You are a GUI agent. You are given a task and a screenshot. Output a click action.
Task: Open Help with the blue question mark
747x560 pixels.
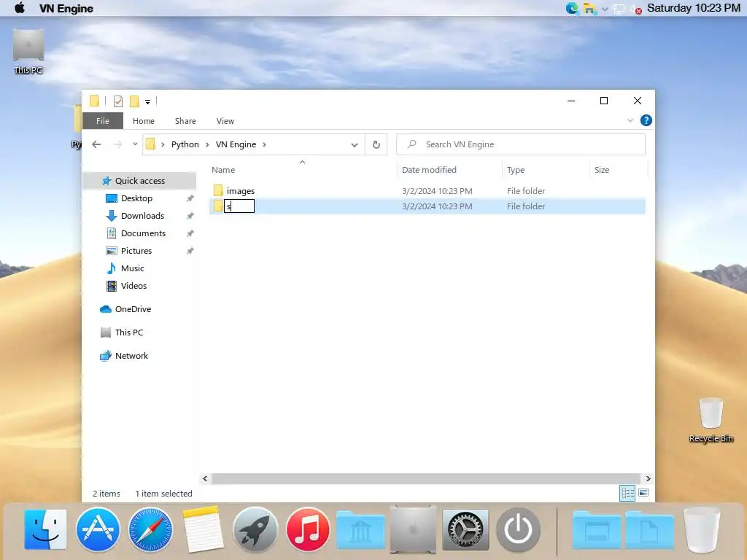(x=646, y=120)
